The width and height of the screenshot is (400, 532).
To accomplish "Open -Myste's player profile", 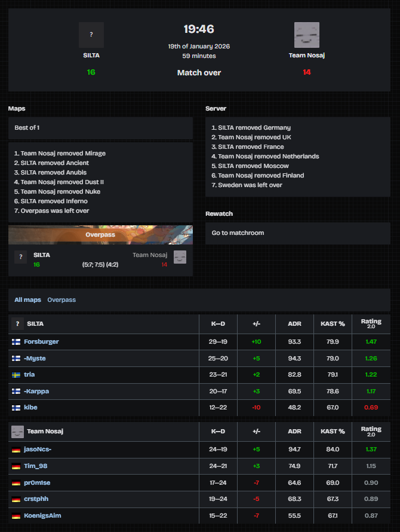I will (x=35, y=358).
